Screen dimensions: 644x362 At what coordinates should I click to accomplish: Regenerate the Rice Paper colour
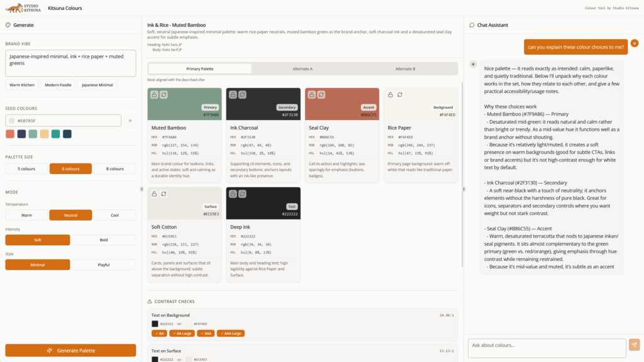pos(400,94)
